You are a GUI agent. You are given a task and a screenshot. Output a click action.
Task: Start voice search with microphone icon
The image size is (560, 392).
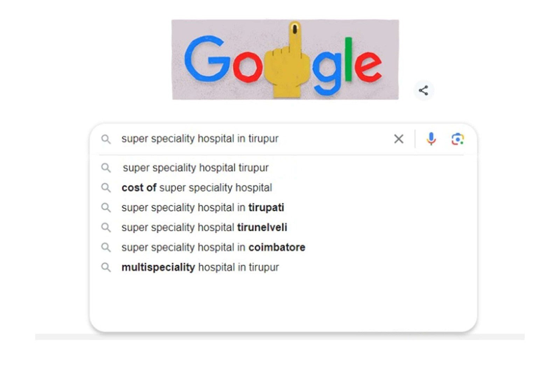coord(431,139)
